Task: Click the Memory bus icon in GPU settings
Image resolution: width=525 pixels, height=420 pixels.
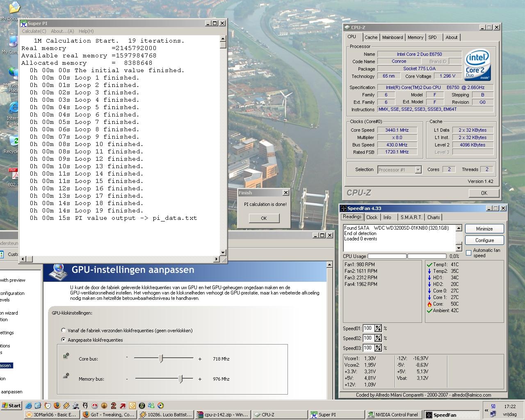Action: [x=66, y=376]
